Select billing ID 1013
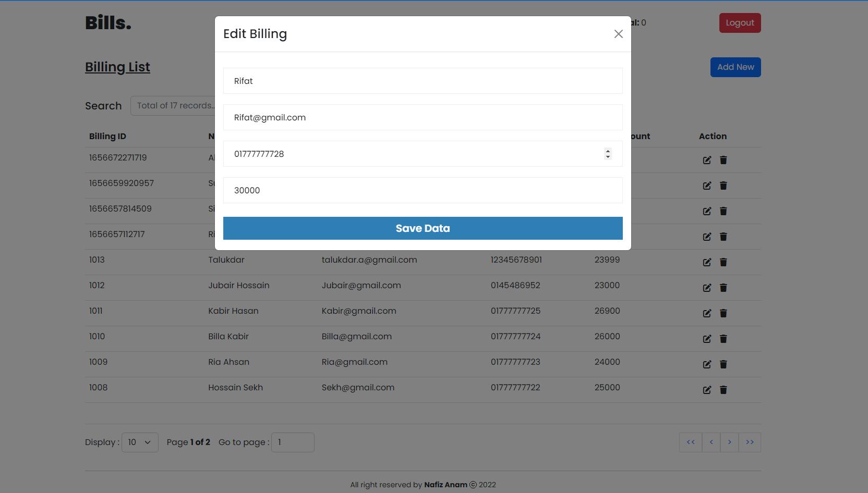This screenshot has width=868, height=493. coord(97,260)
